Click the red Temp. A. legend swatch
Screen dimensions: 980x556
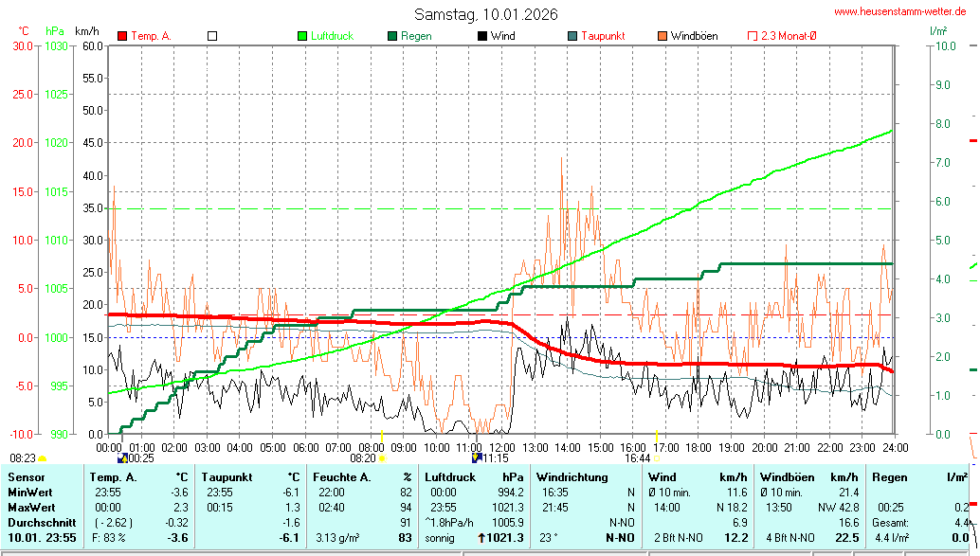pos(122,36)
